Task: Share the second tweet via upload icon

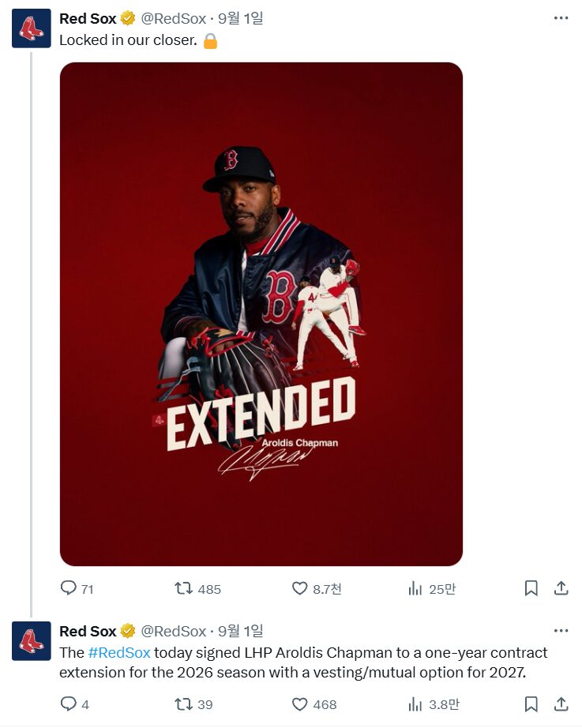Action: (561, 704)
